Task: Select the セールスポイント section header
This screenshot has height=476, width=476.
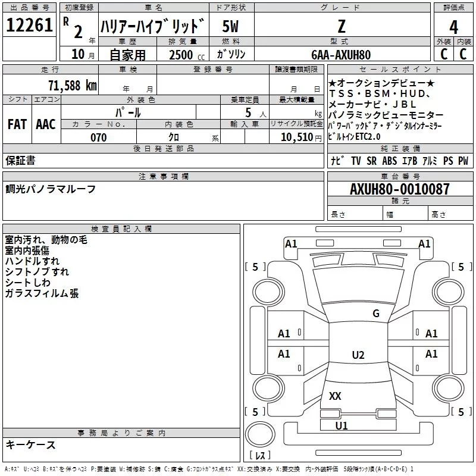Action: point(400,69)
